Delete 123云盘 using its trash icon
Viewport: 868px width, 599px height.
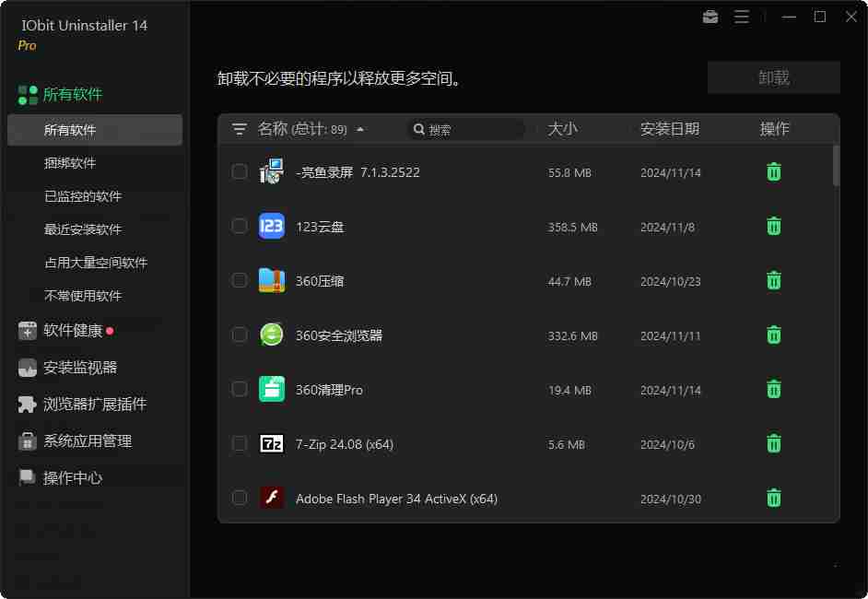tap(774, 226)
